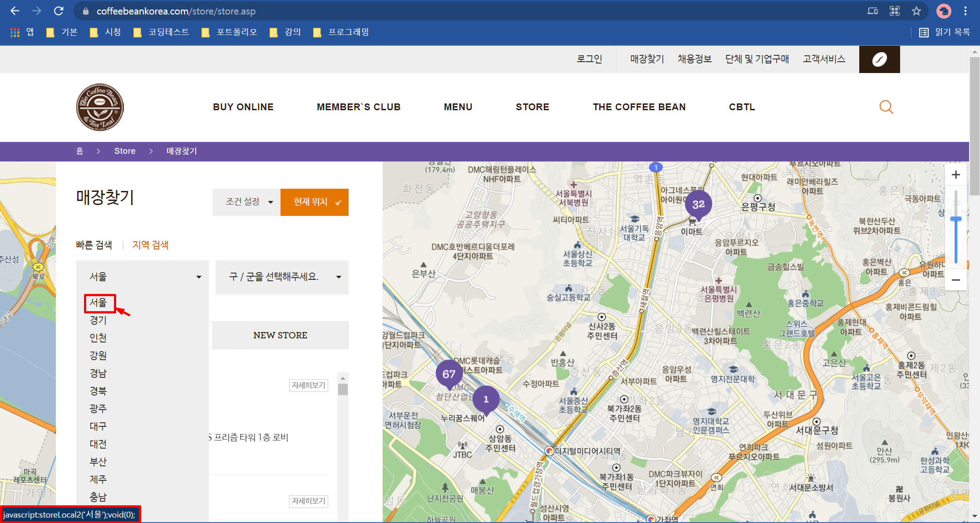The image size is (980, 523).
Task: Toggle the 현재 위치 current location button
Action: point(314,202)
